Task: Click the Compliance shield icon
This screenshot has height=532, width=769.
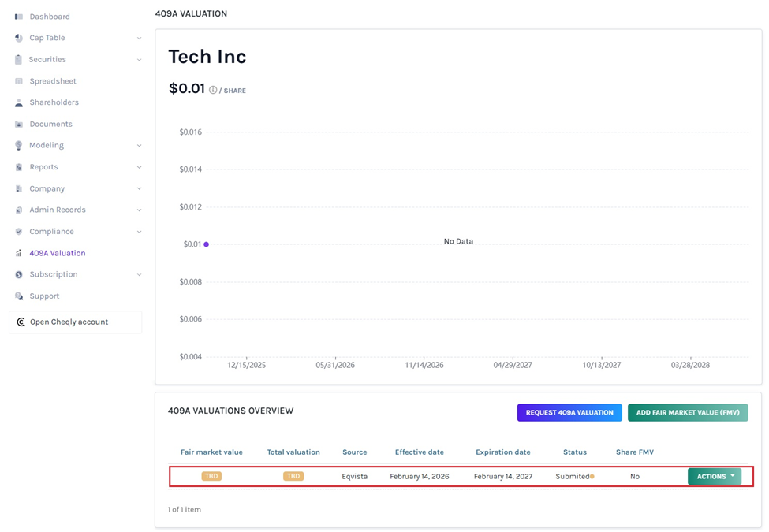Action: [x=19, y=232]
